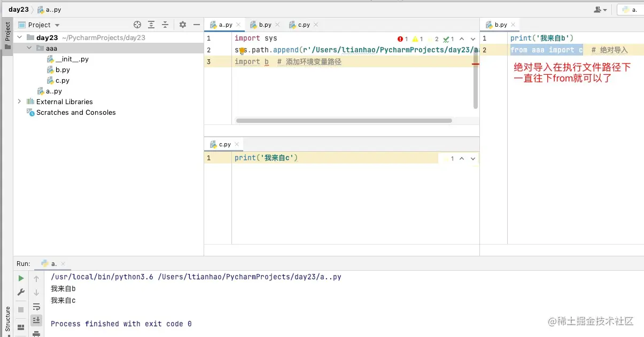Open run configuration wrench settings
This screenshot has width=644, height=337.
tap(21, 292)
